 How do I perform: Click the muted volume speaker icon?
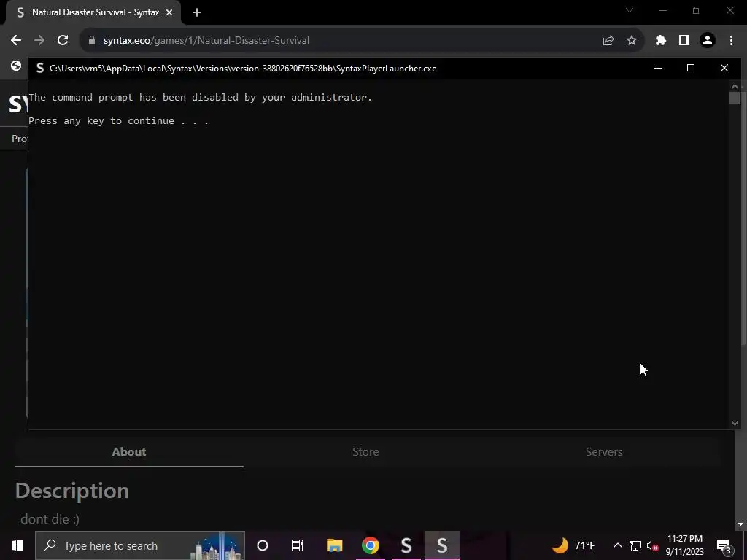(x=652, y=545)
